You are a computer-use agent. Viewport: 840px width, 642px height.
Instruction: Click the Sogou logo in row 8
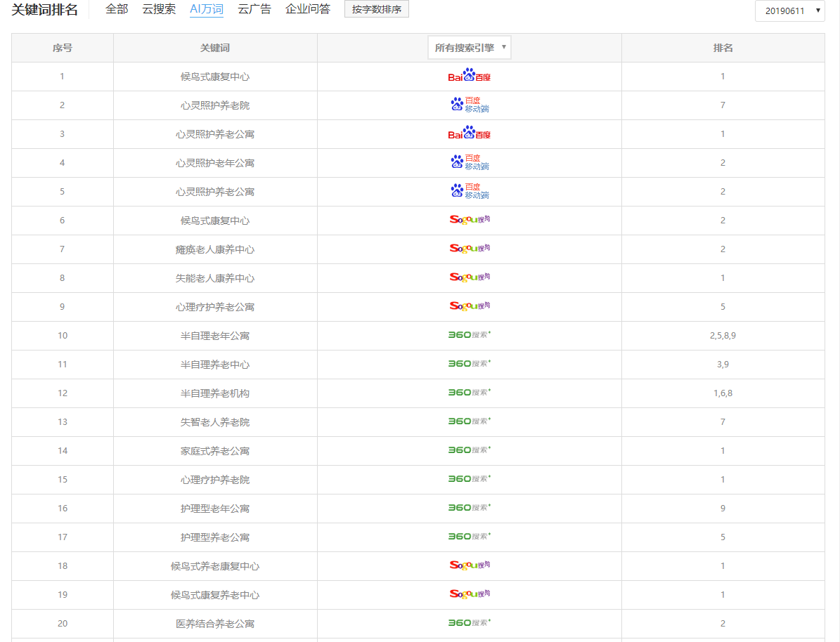[x=470, y=277]
